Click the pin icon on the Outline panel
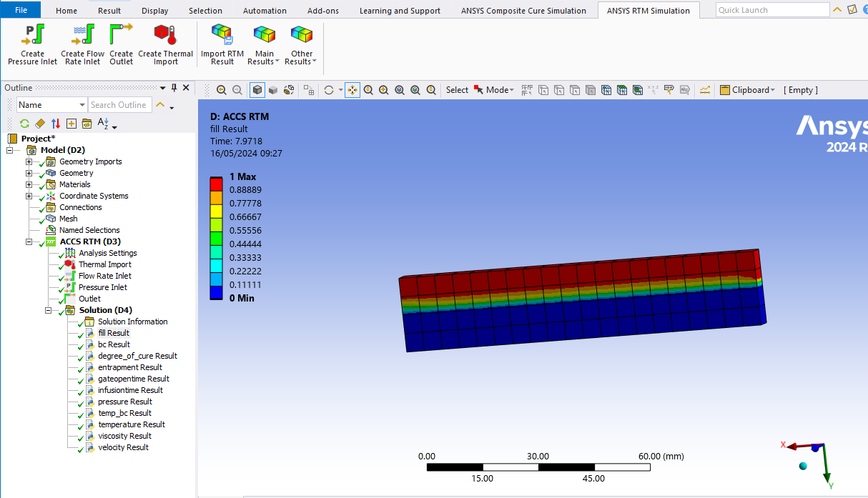Screen dimensions: 868x498 click(x=174, y=87)
